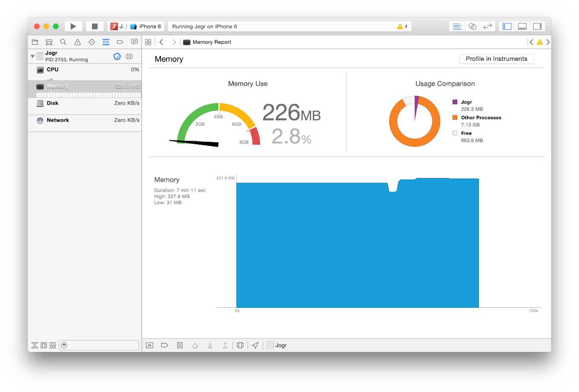This screenshot has height=392, width=579.
Task: Stop the running Jogr app
Action: (x=95, y=26)
